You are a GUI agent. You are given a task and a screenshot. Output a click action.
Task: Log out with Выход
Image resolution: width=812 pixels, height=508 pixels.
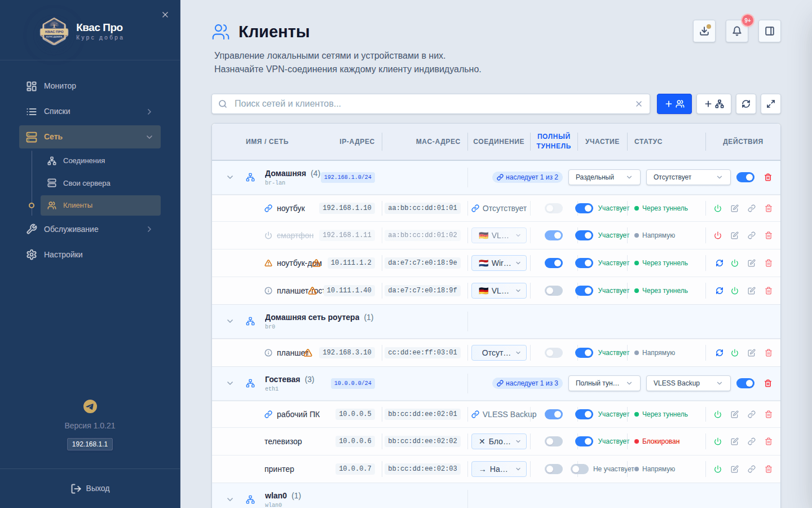point(90,488)
